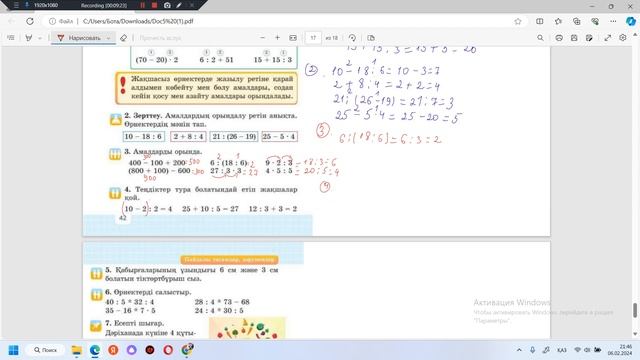
Task: Open Chrome from taskbar
Action: [x=187, y=349]
